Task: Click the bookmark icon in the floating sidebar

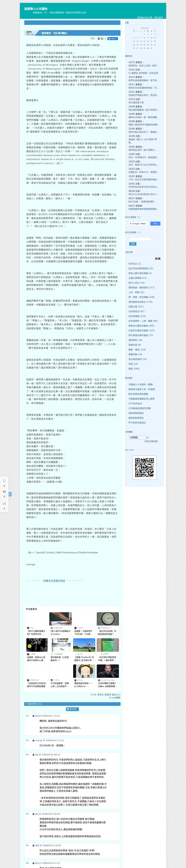Action: point(4,481)
